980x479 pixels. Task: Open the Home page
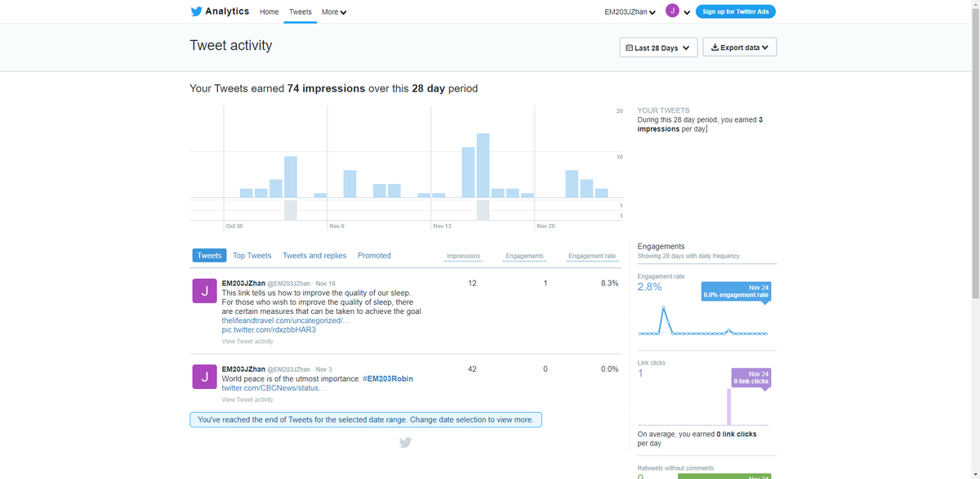pyautogui.click(x=269, y=12)
